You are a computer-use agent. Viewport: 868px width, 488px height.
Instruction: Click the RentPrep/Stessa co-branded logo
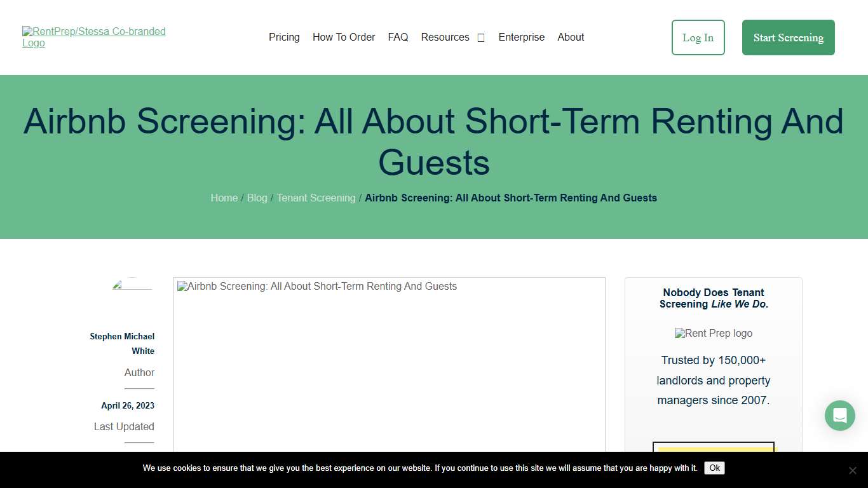(93, 37)
